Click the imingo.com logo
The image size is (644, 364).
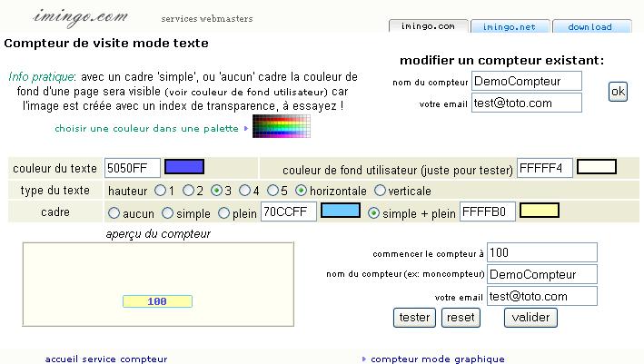79,15
